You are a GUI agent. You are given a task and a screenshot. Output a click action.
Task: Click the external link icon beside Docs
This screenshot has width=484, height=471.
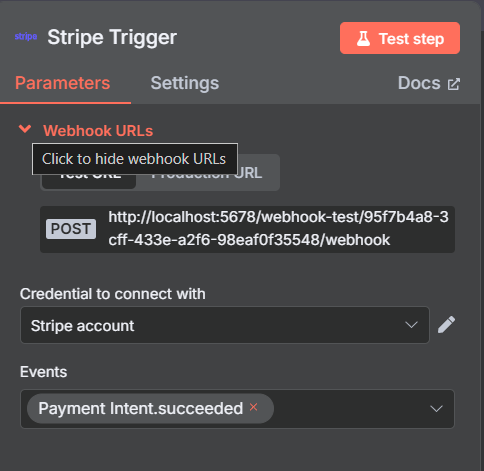(x=454, y=84)
